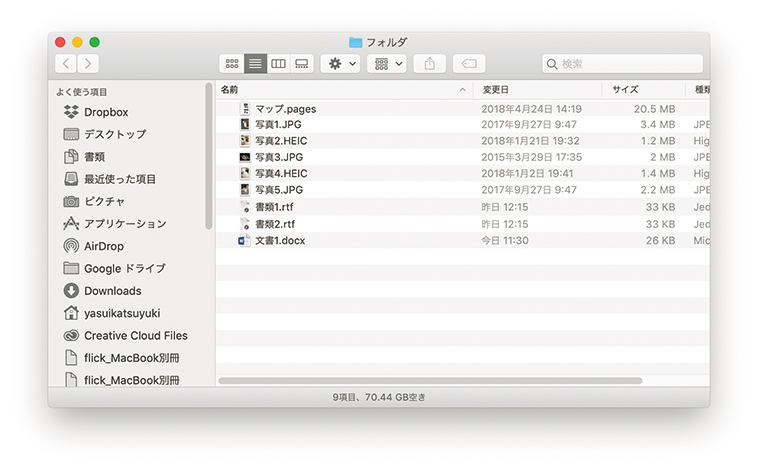Open the gear Action dropdown menu
758x471 pixels.
pos(340,64)
